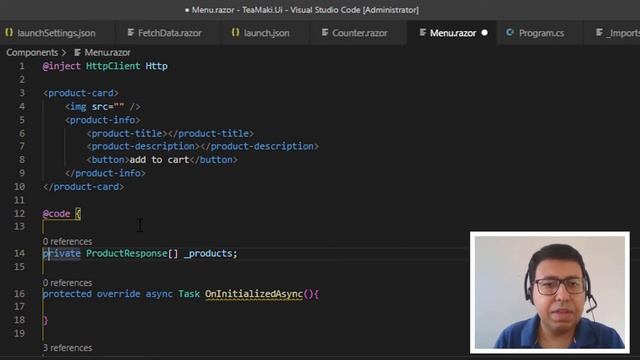Click 'add to cart' button text
Screen dimensions: 640x360
[159, 160]
